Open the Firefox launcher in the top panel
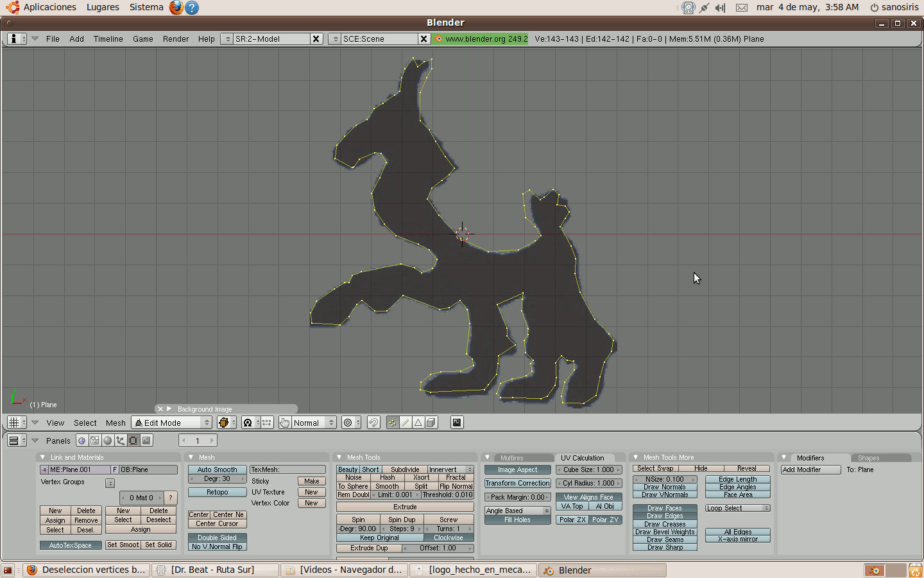The height and width of the screenshot is (578, 924). 176,8
